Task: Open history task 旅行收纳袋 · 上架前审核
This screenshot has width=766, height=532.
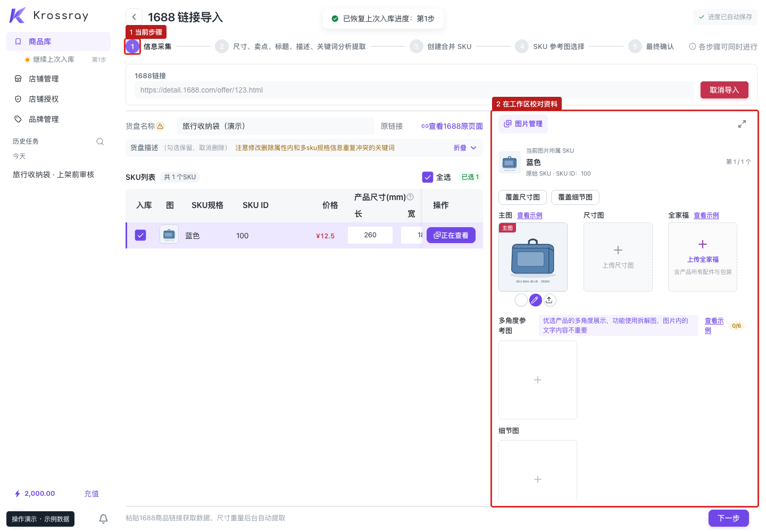Action: [54, 174]
